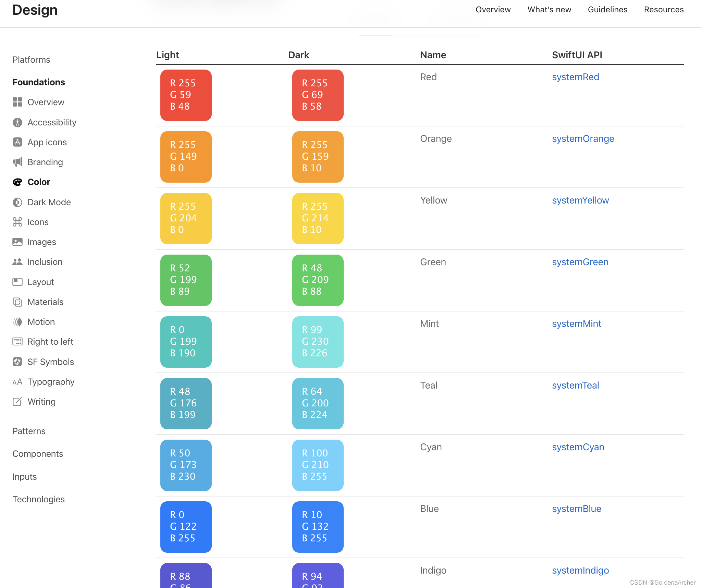This screenshot has width=701, height=588.
Task: Click the dark Cyan swatch R 100
Action: (x=318, y=465)
